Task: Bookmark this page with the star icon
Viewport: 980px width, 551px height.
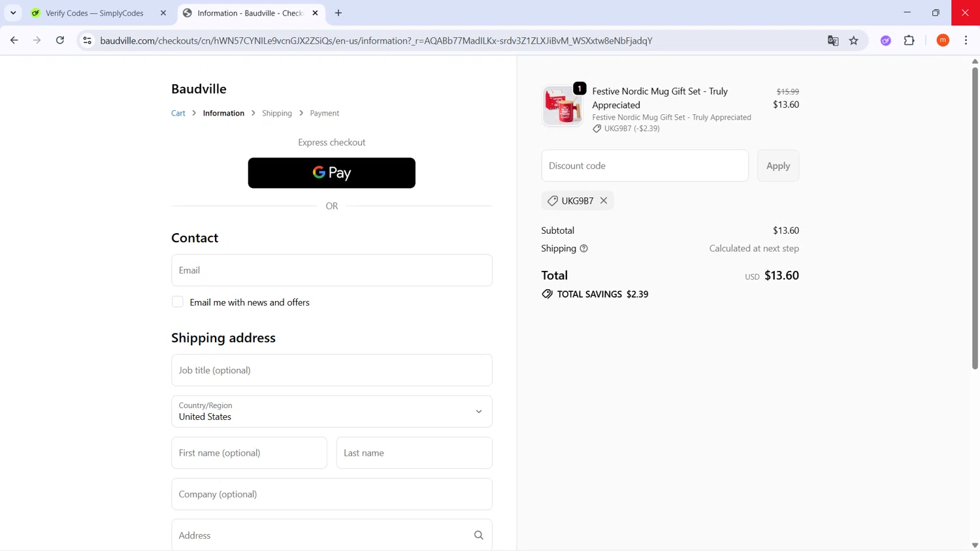Action: click(854, 40)
